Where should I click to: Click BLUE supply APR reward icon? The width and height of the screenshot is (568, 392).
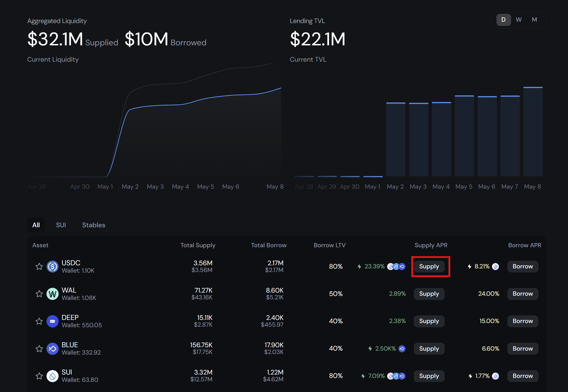click(402, 349)
